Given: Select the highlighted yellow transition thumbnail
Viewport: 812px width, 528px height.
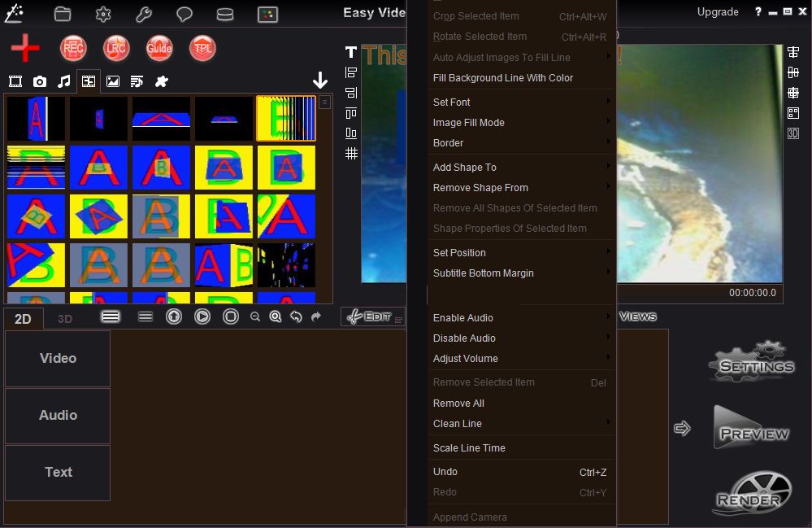Looking at the screenshot, I should (x=286, y=118).
